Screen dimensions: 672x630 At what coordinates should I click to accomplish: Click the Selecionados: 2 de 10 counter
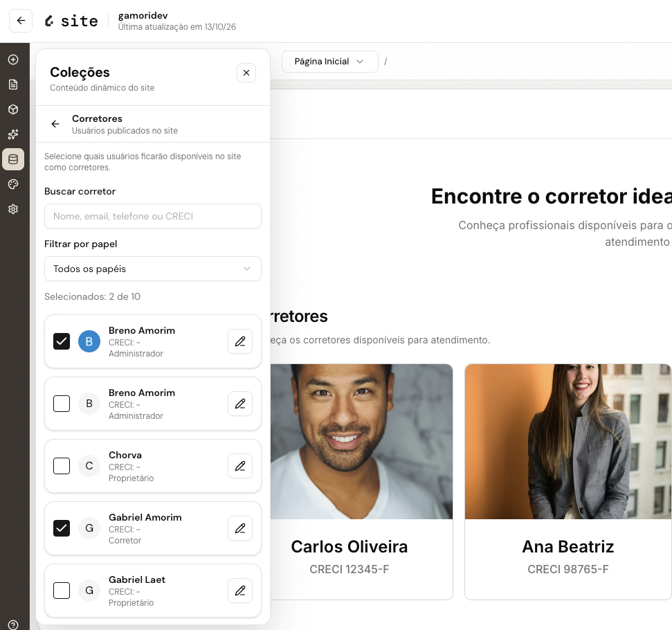pos(92,297)
